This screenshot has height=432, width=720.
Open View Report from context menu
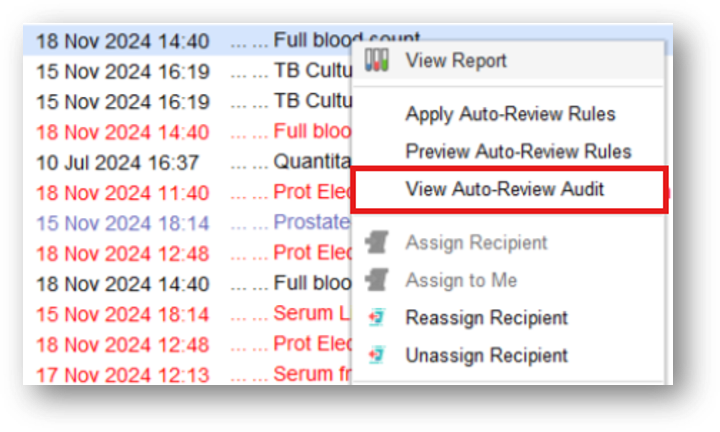[508, 61]
